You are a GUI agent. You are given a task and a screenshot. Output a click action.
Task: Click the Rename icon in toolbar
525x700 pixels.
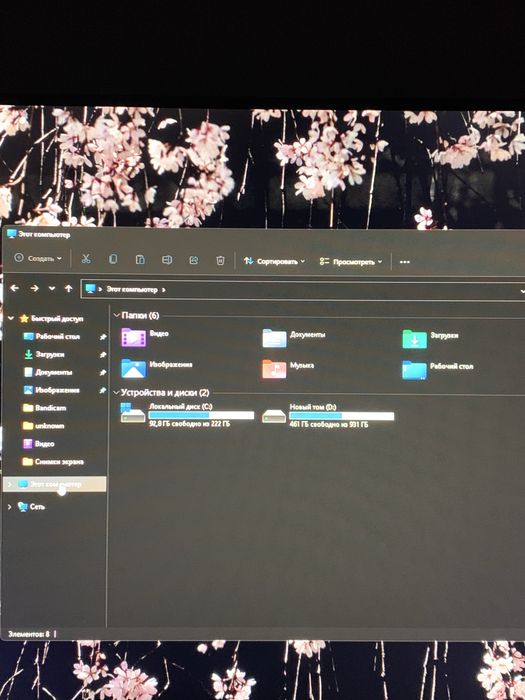click(x=167, y=260)
